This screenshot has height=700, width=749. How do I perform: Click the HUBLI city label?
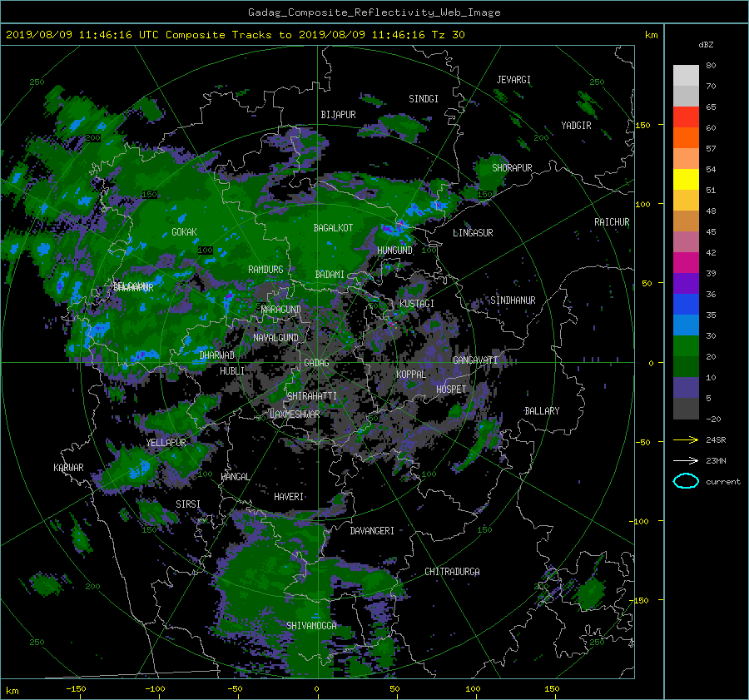[232, 371]
